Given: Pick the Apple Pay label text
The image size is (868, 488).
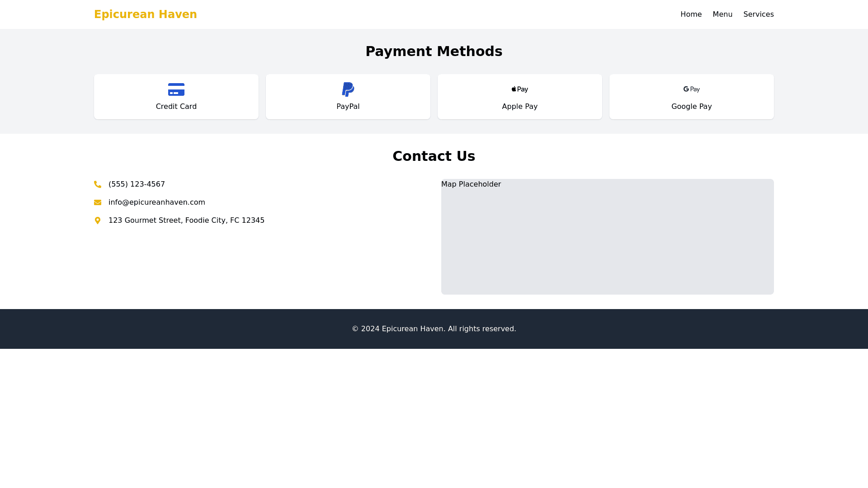Looking at the screenshot, I should 519,107.
